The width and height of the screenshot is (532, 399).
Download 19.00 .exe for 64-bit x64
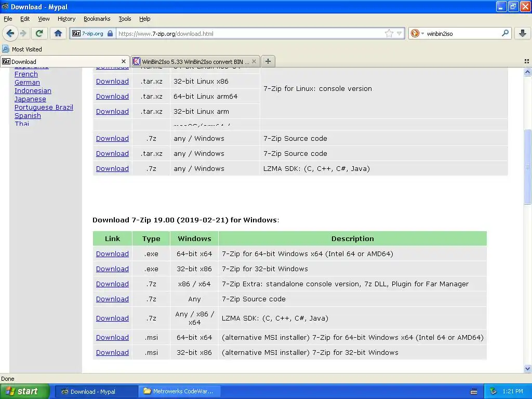click(112, 254)
